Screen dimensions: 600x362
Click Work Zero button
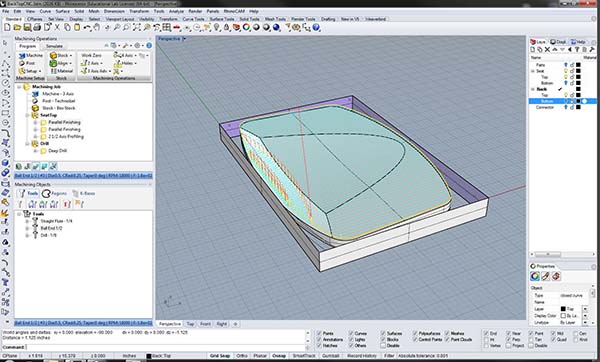click(91, 55)
